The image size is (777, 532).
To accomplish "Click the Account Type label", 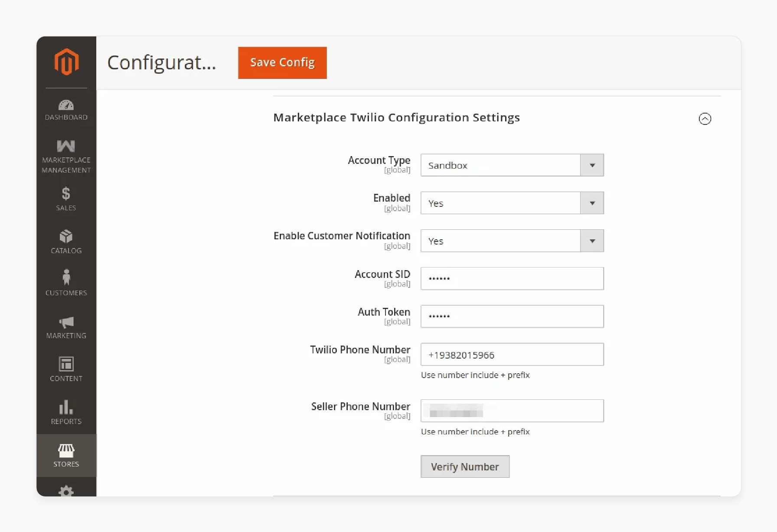I will [379, 160].
